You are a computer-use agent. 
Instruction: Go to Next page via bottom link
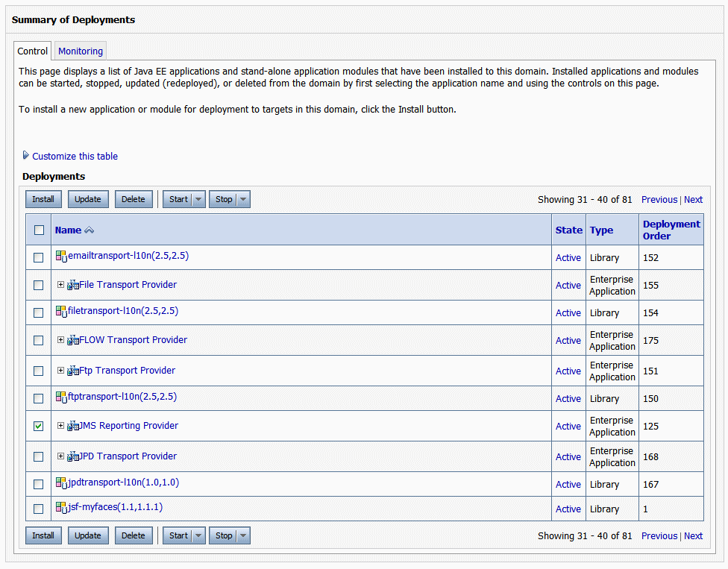tap(693, 536)
